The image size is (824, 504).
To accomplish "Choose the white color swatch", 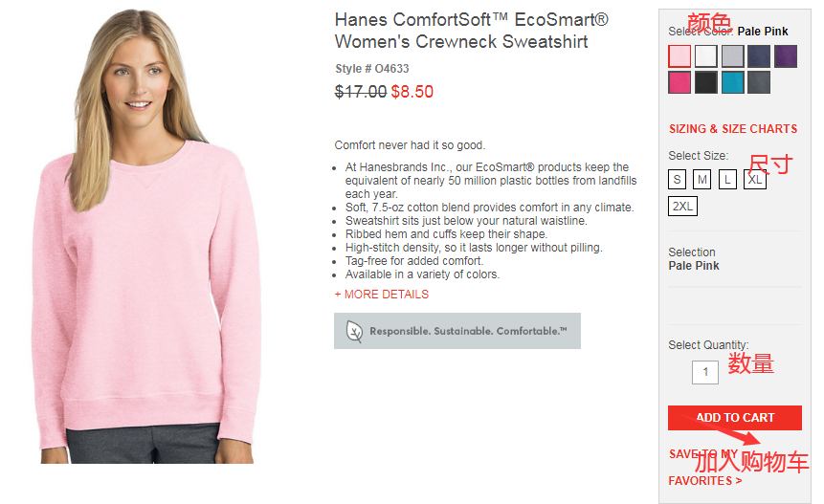I will tap(705, 56).
